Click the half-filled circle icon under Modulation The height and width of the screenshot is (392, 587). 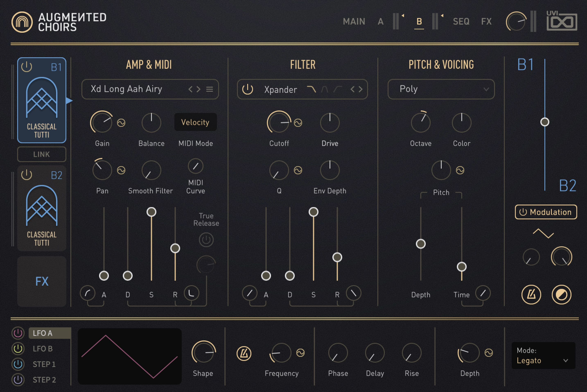(x=561, y=294)
